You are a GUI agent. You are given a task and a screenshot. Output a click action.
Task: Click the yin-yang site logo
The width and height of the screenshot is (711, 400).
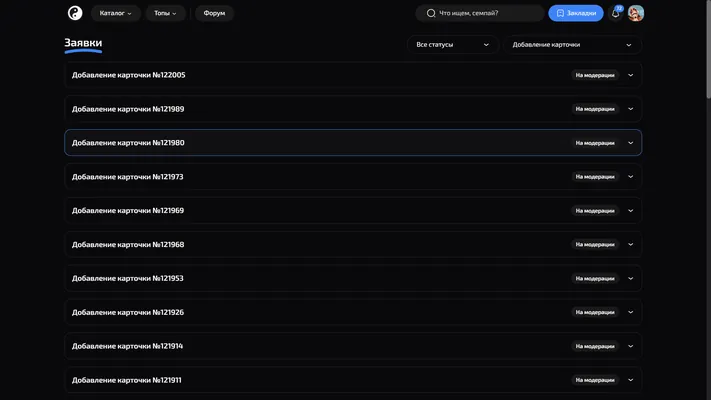pyautogui.click(x=75, y=13)
